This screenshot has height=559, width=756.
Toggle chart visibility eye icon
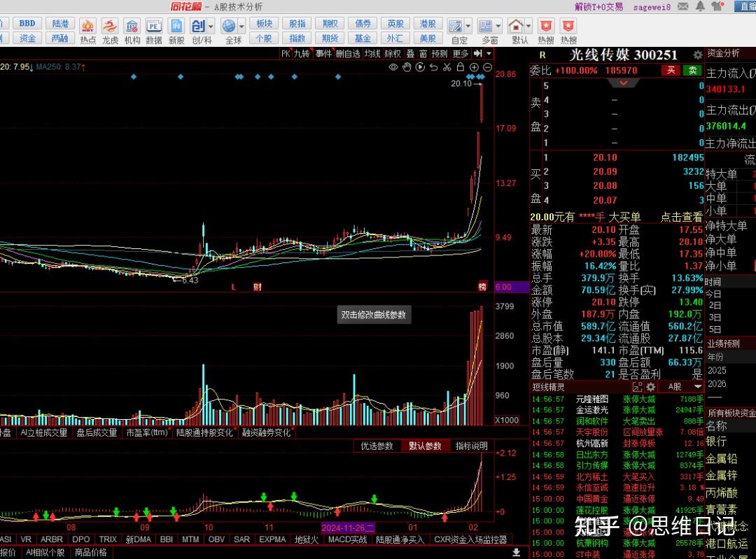393,67
